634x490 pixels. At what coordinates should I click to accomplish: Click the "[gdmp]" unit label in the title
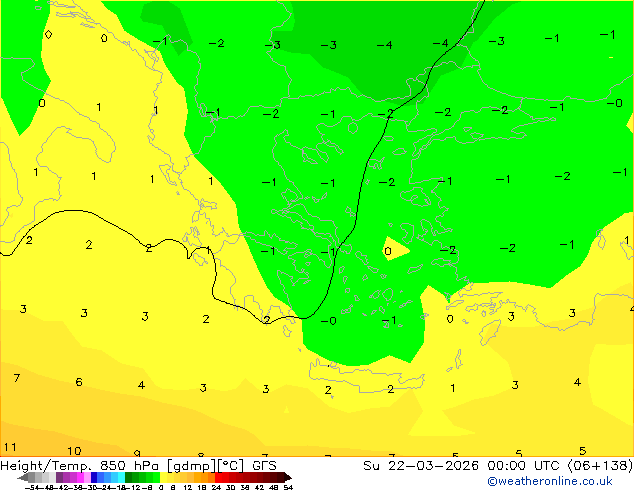(x=192, y=466)
